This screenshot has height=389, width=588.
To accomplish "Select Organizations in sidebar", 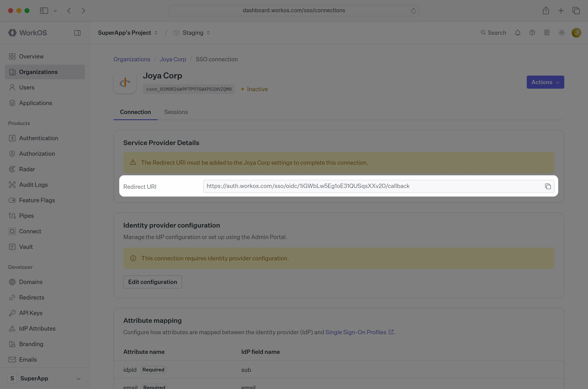I will click(x=45, y=72).
